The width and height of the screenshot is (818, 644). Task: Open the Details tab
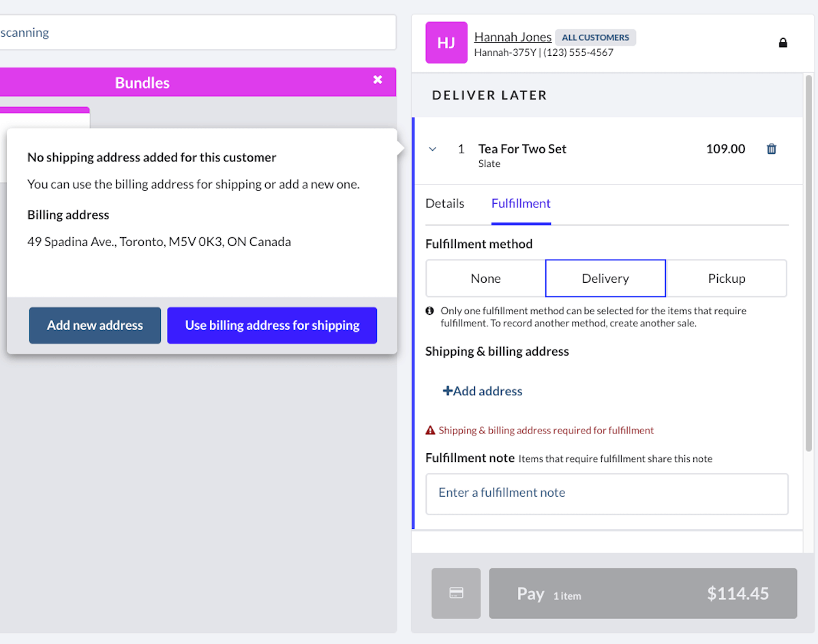(444, 203)
